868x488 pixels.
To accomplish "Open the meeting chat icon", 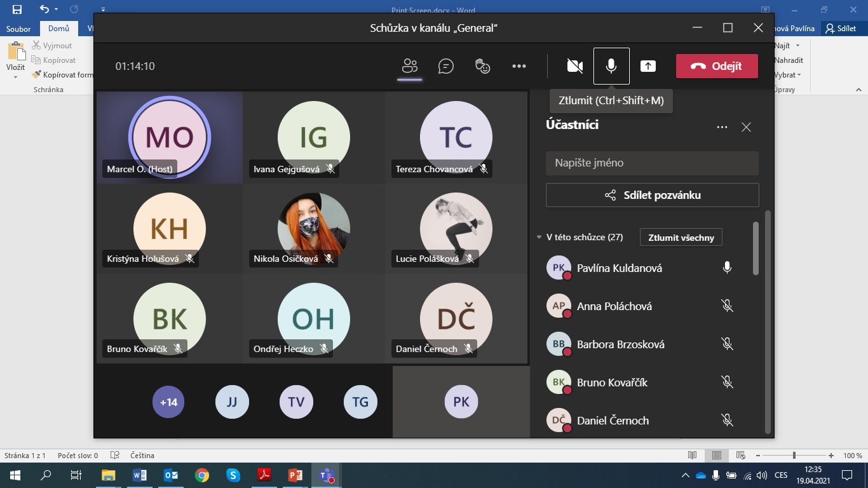I will coord(446,66).
